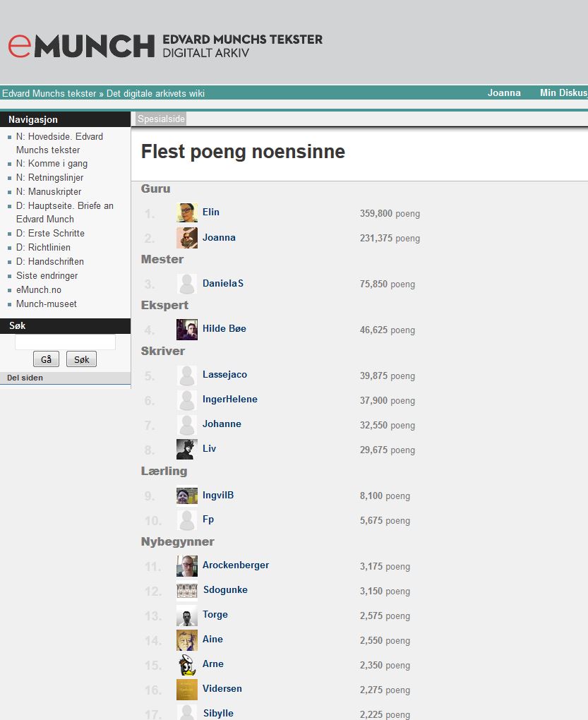
Task: Click Liv's black-and-white avatar
Action: pyautogui.click(x=187, y=450)
